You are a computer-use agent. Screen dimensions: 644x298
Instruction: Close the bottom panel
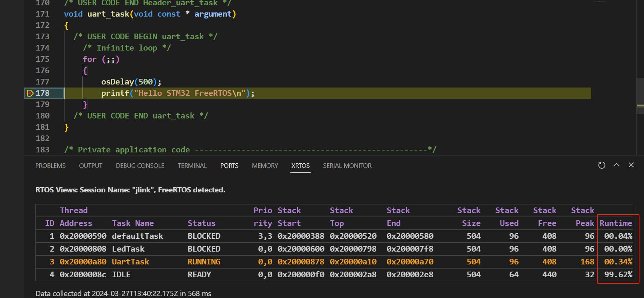tap(631, 165)
